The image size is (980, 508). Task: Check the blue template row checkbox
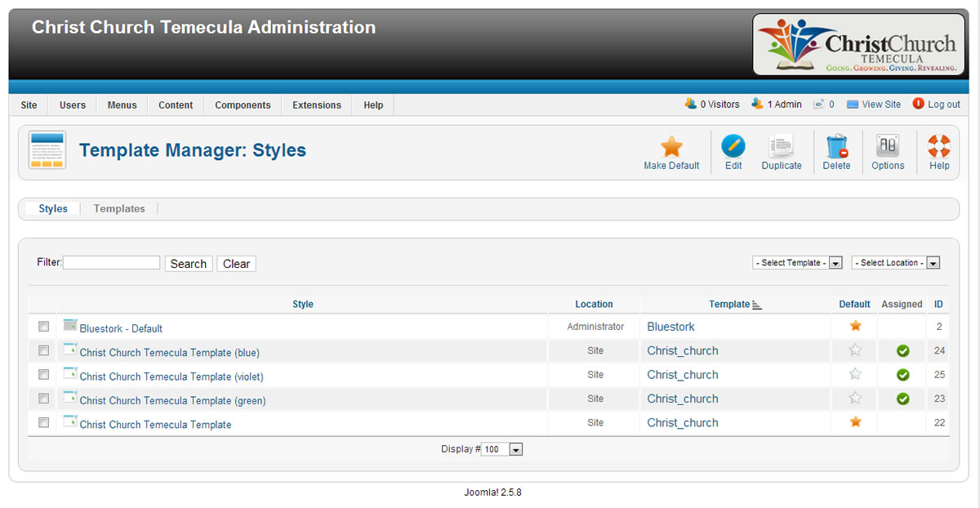click(x=43, y=350)
